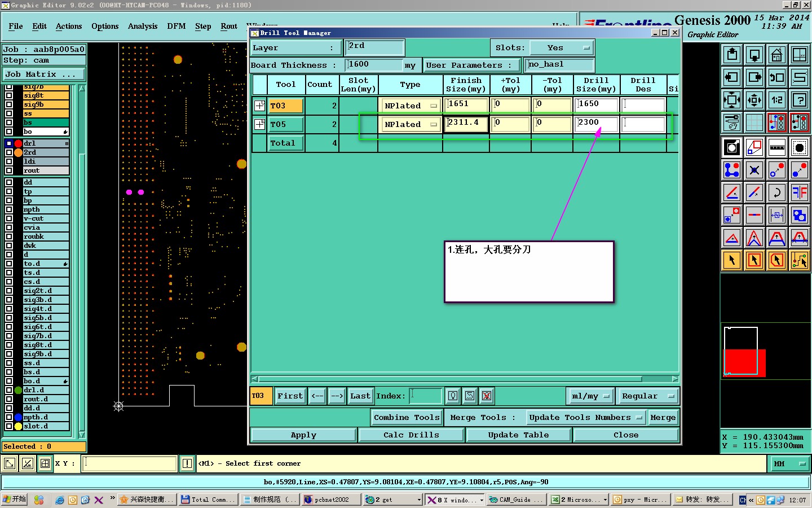The height and width of the screenshot is (508, 812).
Task: Select the net selection arrow tool
Action: (800, 260)
